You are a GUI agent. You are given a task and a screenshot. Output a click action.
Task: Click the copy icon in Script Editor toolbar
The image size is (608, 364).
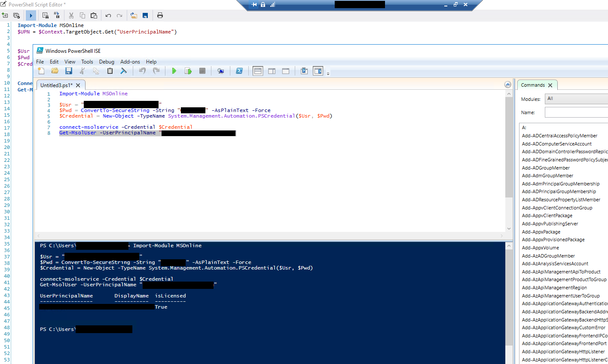(82, 15)
